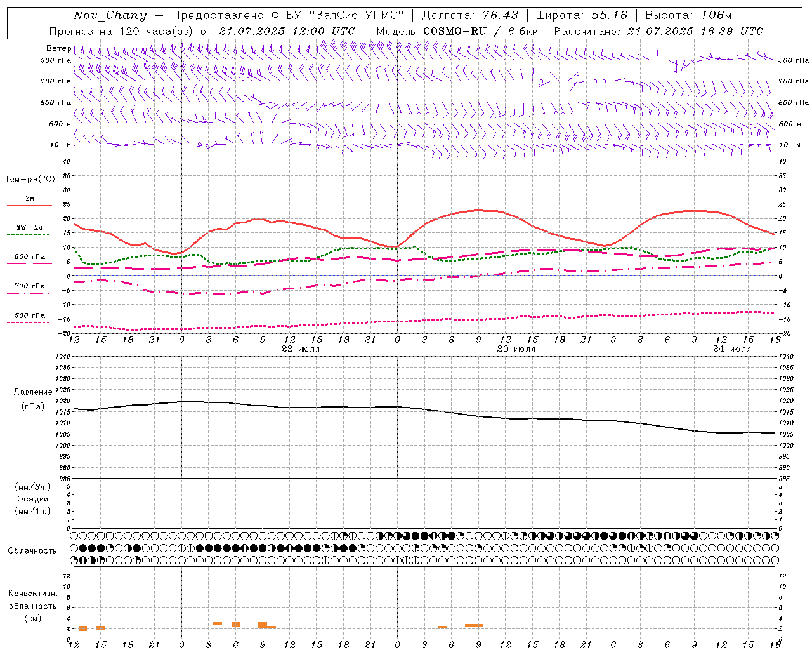Image resolution: width=812 pixels, height=650 pixels.
Task: Click the dashed green Td legend line sample
Action: (x=29, y=235)
